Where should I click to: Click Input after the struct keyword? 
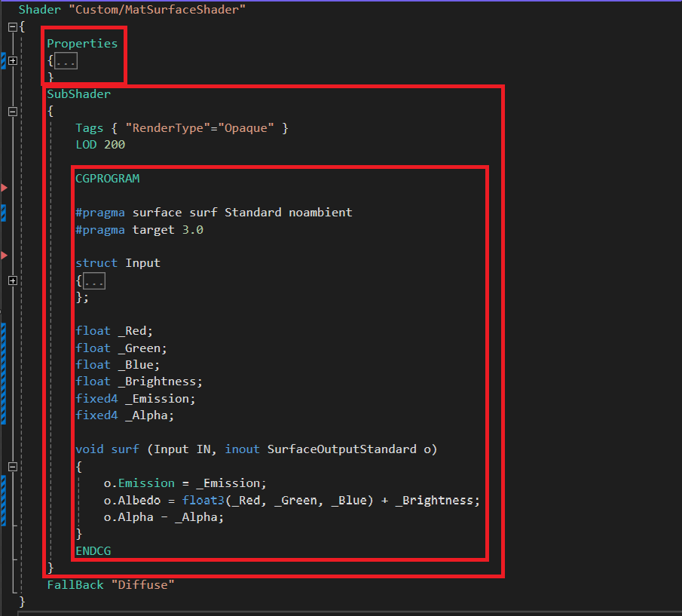pyautogui.click(x=142, y=263)
